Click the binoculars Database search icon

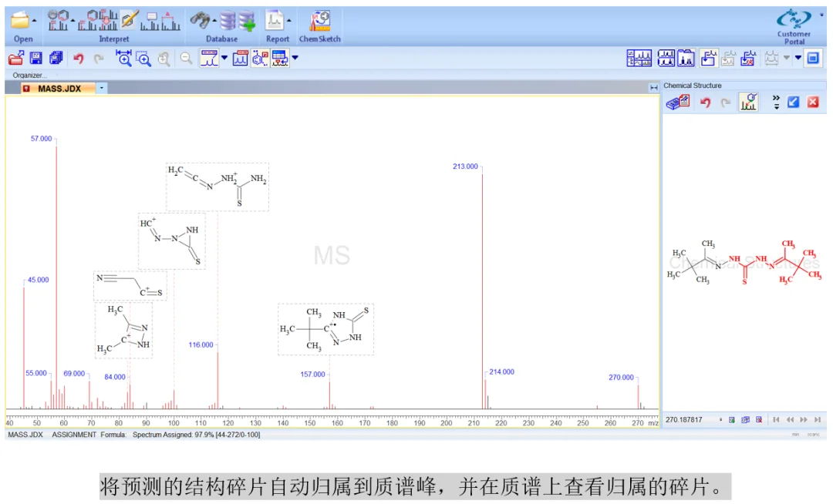(x=201, y=20)
